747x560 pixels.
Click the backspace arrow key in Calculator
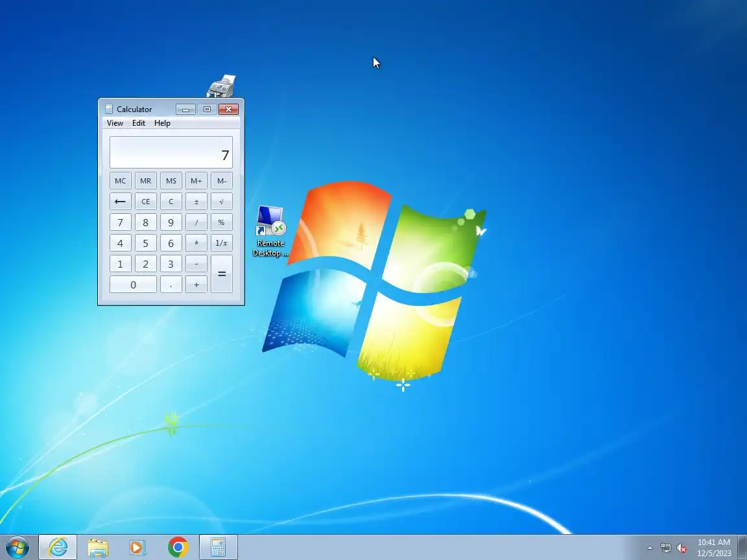click(121, 202)
